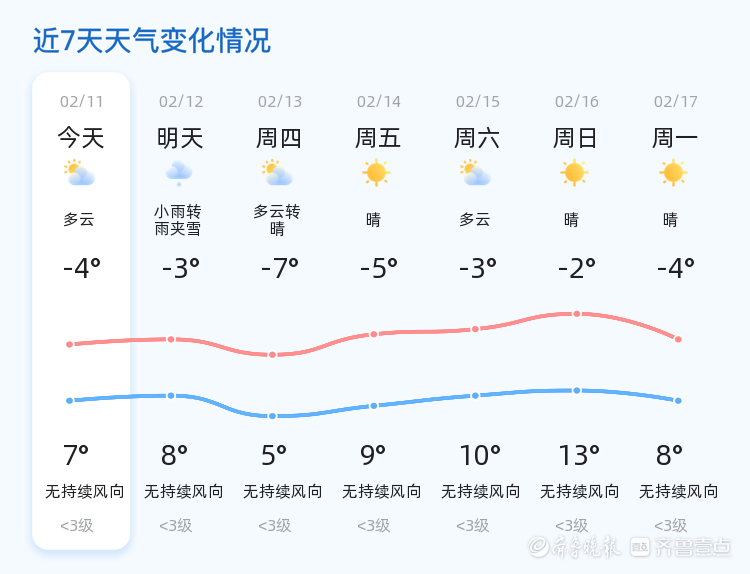The width and height of the screenshot is (750, 574).
Task: Click the -7° temperature under 周四
Action: [280, 268]
